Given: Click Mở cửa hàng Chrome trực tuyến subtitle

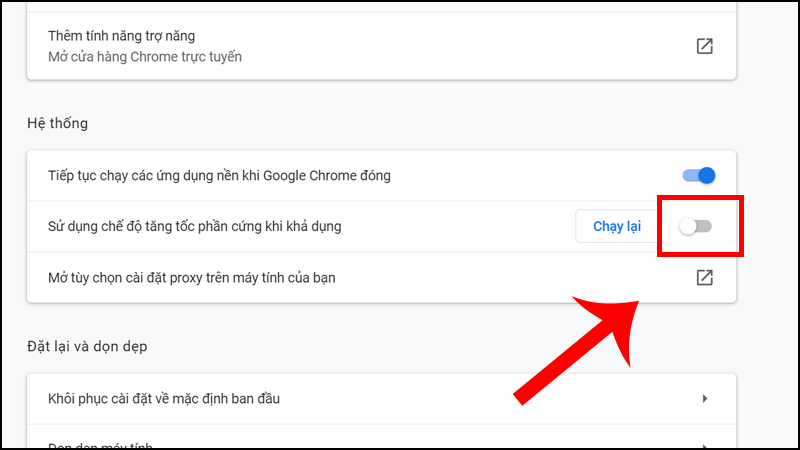Looking at the screenshot, I should pos(145,57).
